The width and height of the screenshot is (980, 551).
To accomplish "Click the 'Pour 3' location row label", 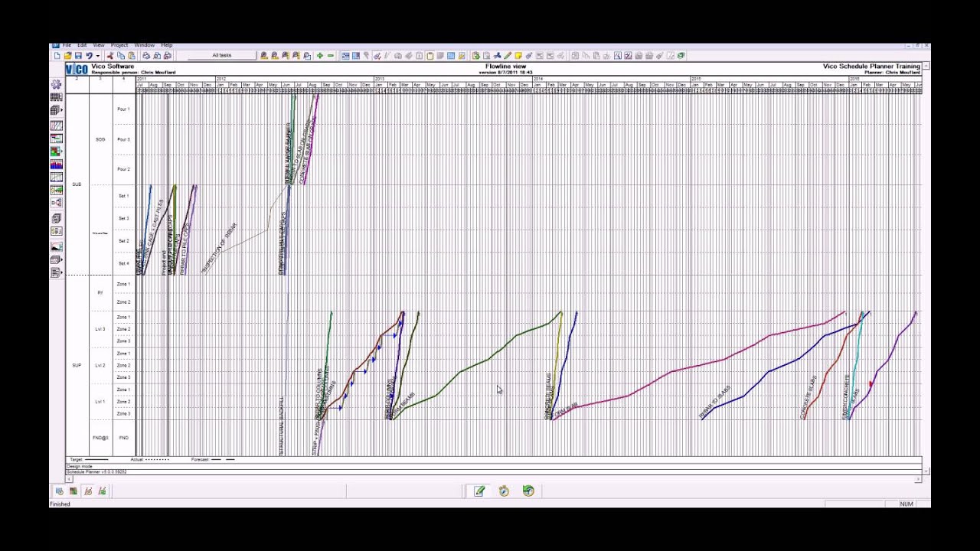I will pos(123,139).
